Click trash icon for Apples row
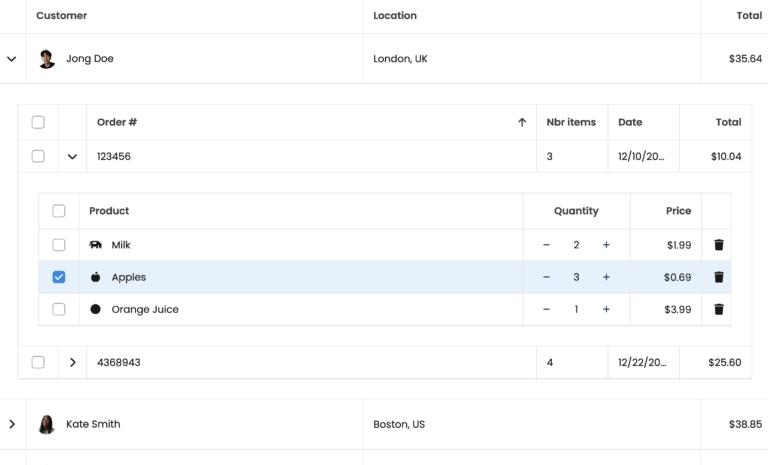 pos(718,277)
